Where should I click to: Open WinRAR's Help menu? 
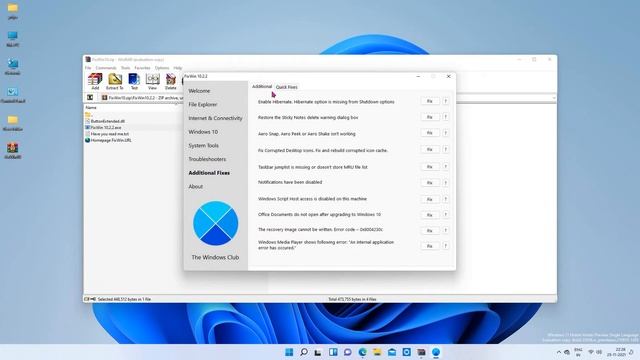point(178,68)
